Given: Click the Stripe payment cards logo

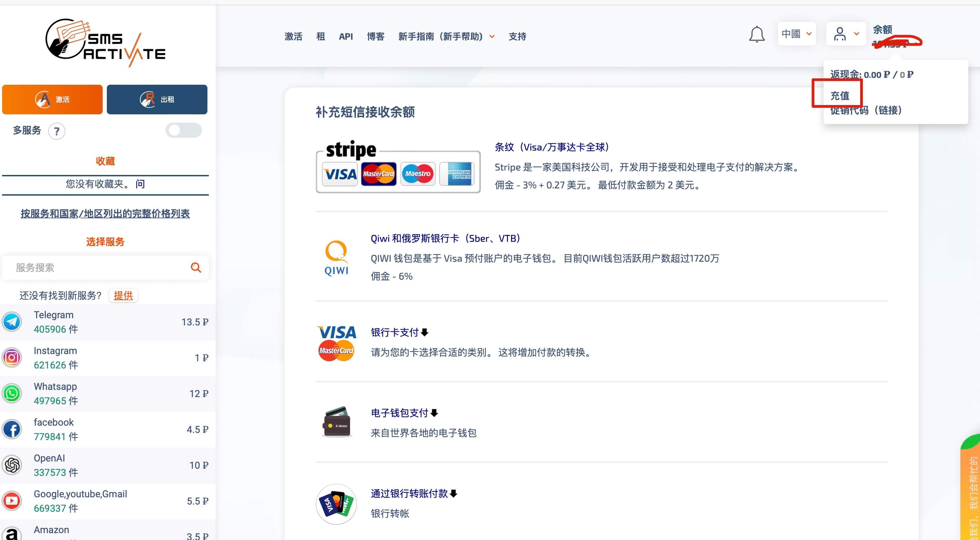Looking at the screenshot, I should pos(398,167).
